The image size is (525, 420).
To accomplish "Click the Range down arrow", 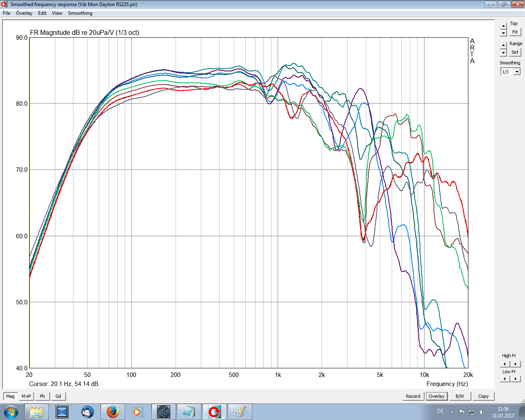I will click(x=504, y=53).
